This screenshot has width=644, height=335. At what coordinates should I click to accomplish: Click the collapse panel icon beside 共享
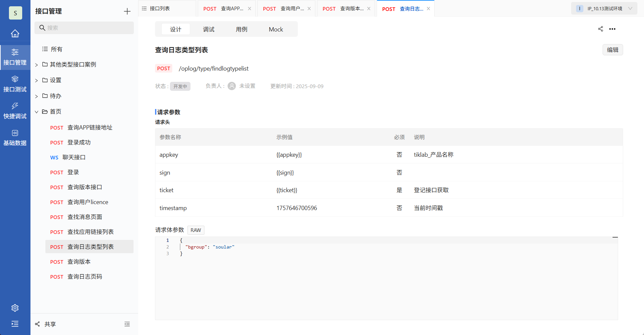point(127,324)
